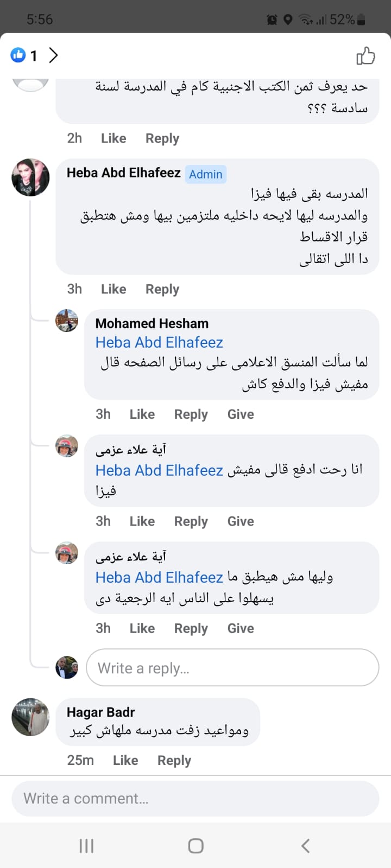Open the reactions list chevron arrow

click(53, 55)
